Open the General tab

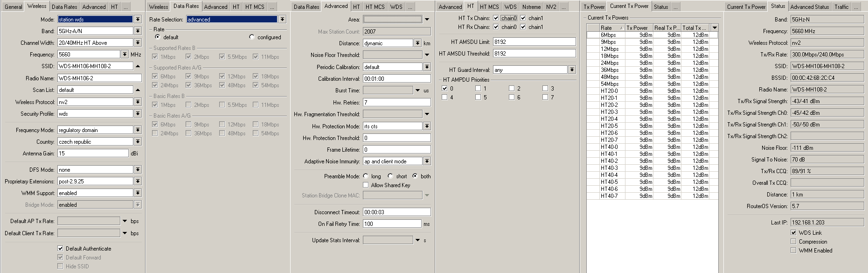(x=13, y=7)
